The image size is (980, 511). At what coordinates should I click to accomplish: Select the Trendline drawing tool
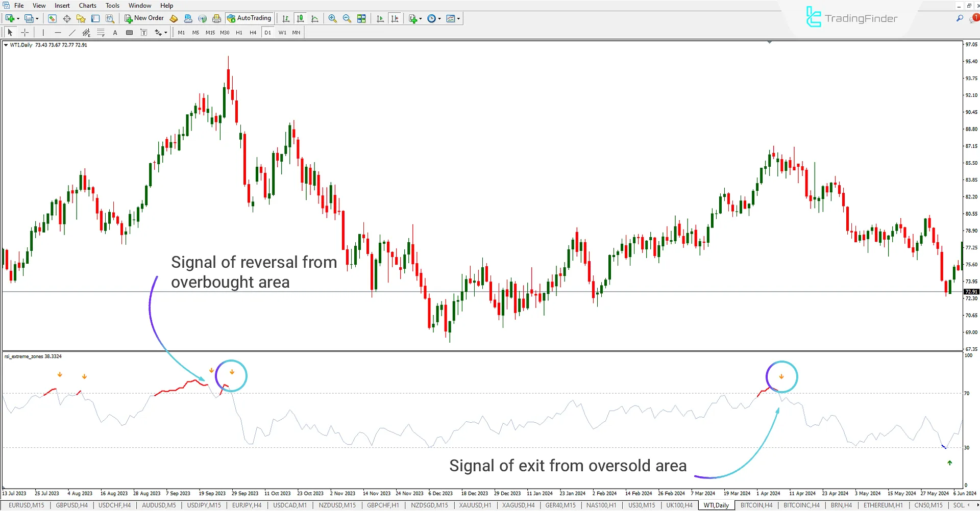click(72, 32)
